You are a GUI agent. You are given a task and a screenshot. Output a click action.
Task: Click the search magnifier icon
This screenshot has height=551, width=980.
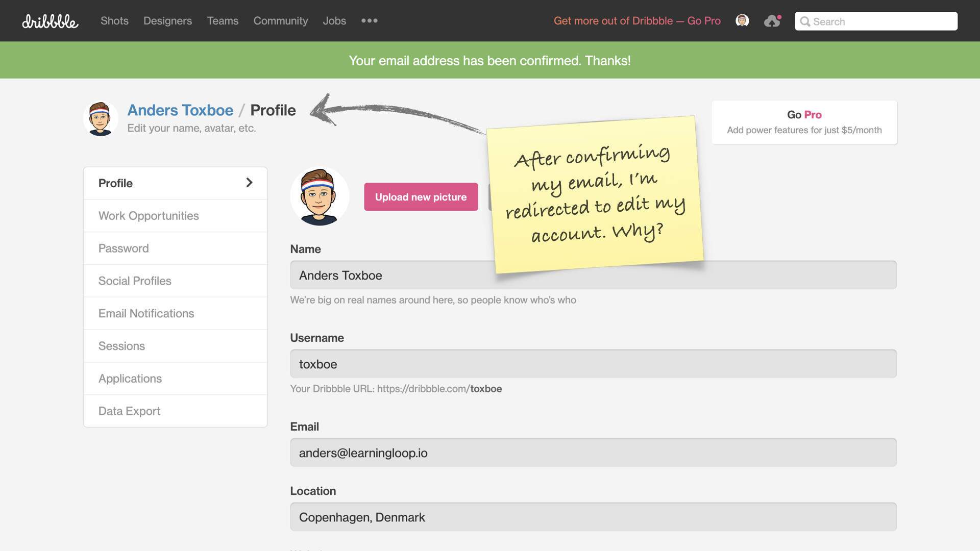point(805,21)
